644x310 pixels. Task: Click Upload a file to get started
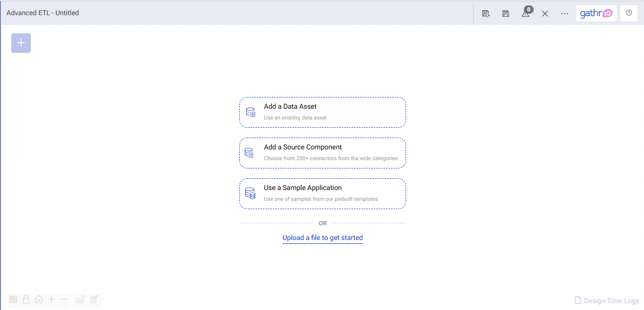[322, 238]
